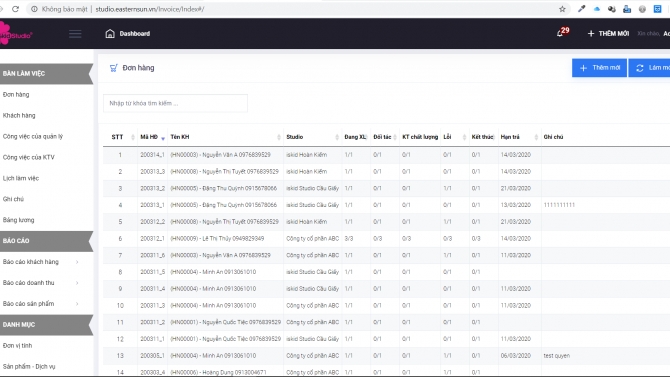The height and width of the screenshot is (377, 670).
Task: Expand Báo cáo khách hàng submenu
Action: click(x=41, y=262)
